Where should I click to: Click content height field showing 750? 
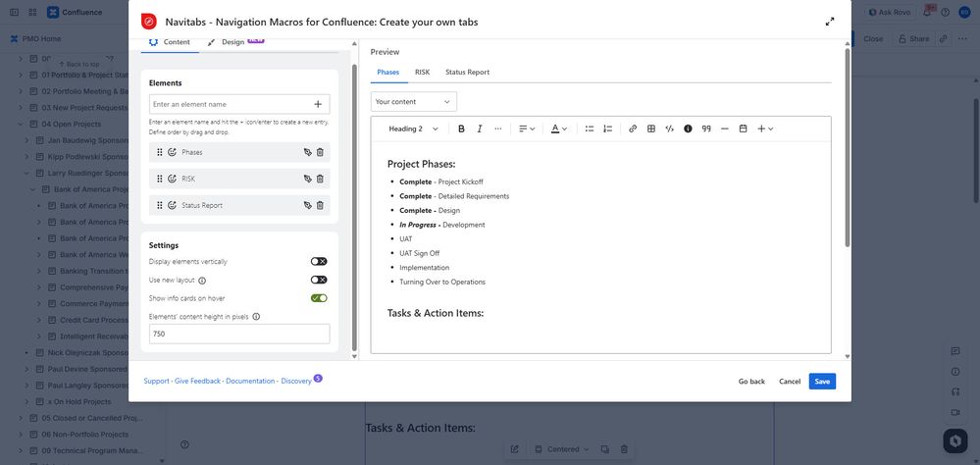239,334
